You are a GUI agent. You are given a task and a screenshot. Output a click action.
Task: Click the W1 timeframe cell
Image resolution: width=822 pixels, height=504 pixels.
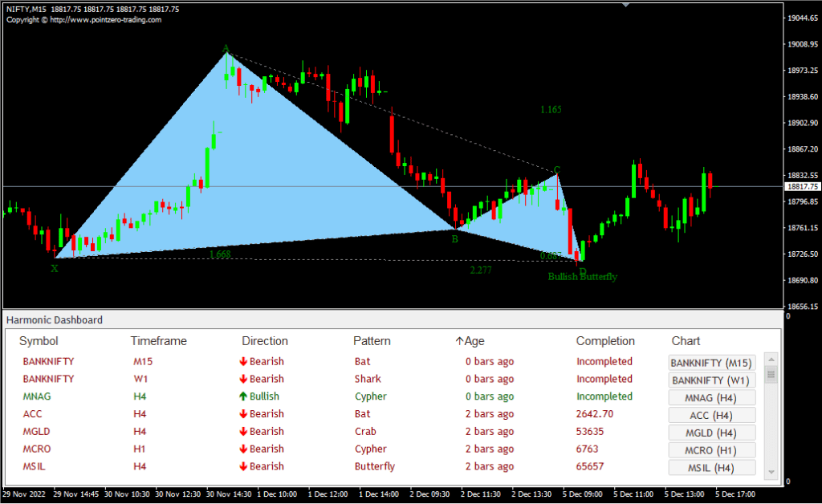click(140, 379)
